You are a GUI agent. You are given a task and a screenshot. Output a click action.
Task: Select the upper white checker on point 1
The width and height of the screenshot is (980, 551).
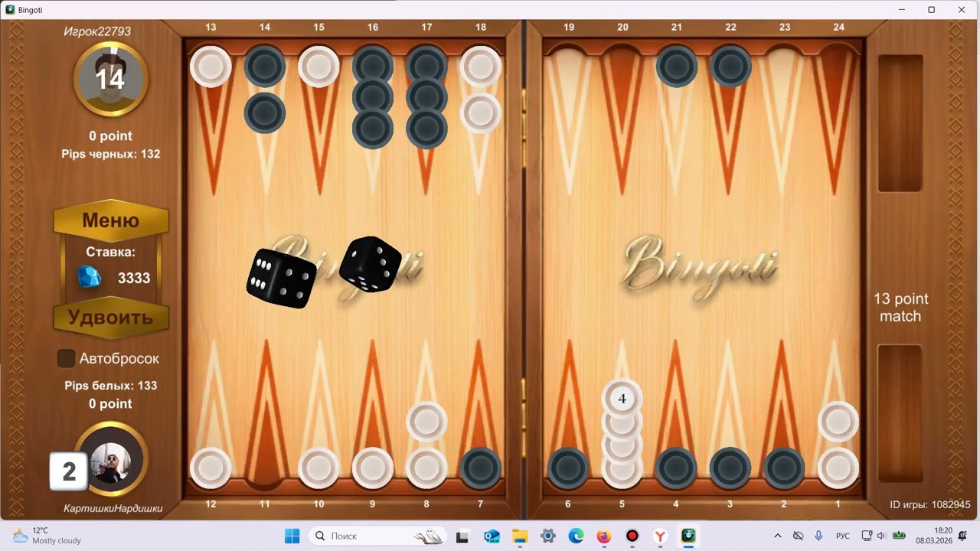click(x=838, y=422)
